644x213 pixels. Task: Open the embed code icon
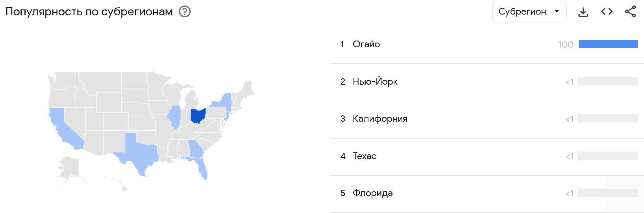point(607,12)
